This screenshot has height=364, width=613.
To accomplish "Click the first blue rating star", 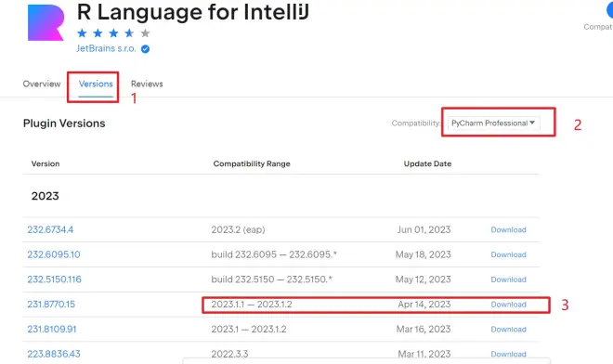I will click(x=82, y=33).
